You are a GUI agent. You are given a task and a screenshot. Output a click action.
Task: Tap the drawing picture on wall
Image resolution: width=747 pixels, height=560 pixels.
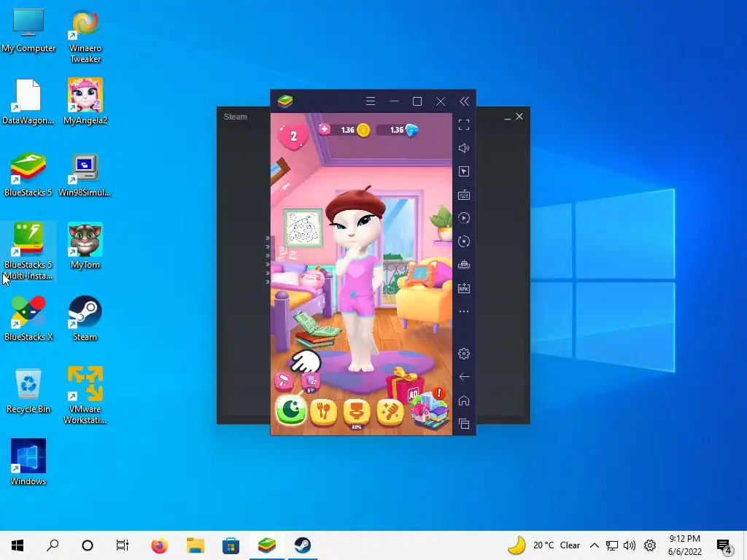click(x=302, y=227)
